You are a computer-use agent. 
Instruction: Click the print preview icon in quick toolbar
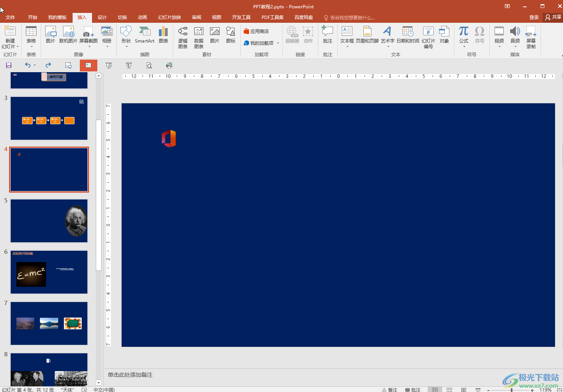coord(149,65)
